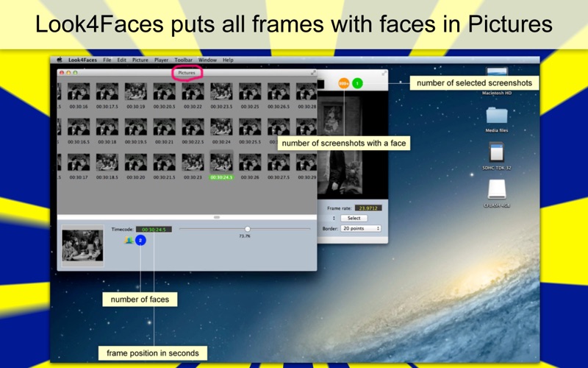The image size is (588, 368).
Task: Select the thumbnail at 00:30:21.5
Action: tap(164, 162)
